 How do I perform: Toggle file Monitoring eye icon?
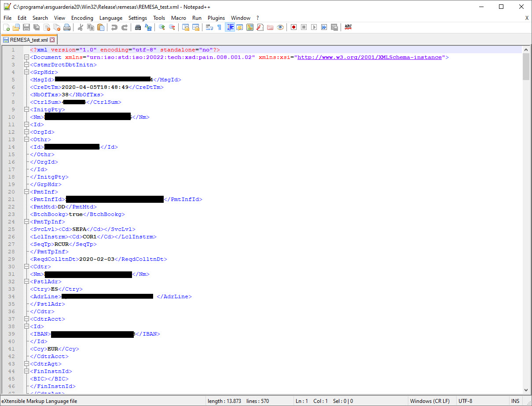(x=280, y=27)
